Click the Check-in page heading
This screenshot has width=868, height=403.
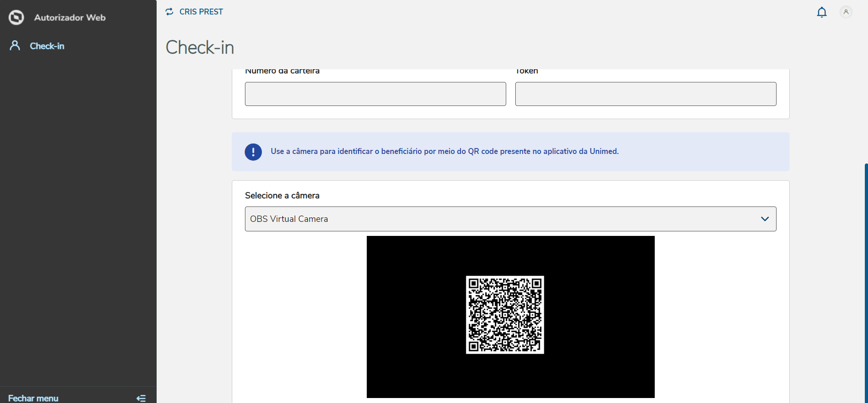(x=200, y=48)
